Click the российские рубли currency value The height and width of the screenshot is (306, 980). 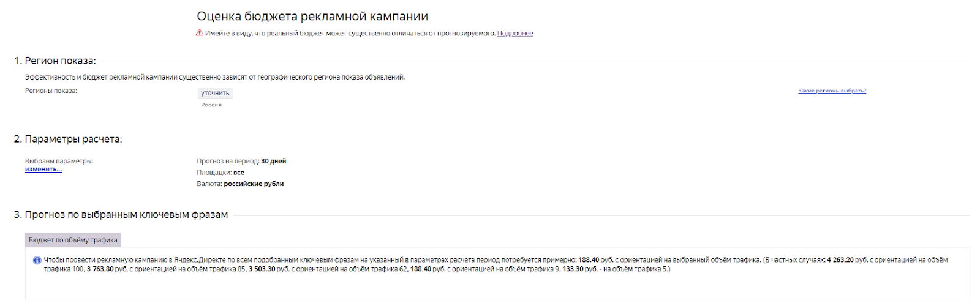pyautogui.click(x=254, y=184)
